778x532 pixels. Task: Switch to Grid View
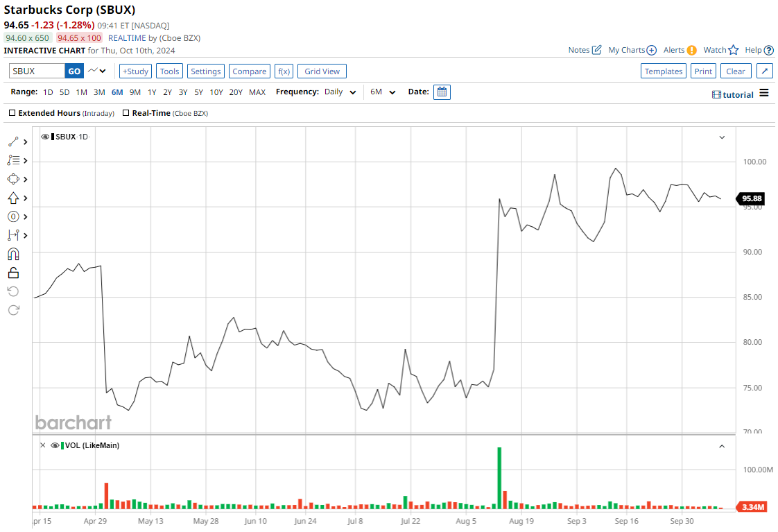(322, 71)
